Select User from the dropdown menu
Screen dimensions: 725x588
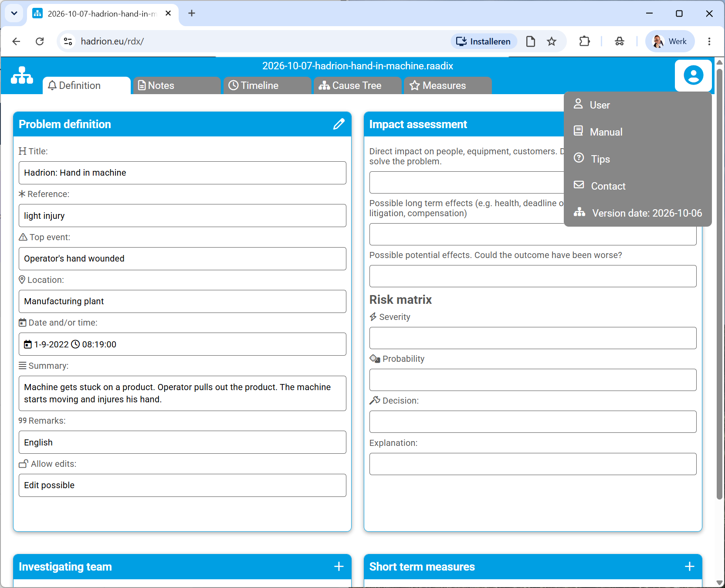pos(638,105)
